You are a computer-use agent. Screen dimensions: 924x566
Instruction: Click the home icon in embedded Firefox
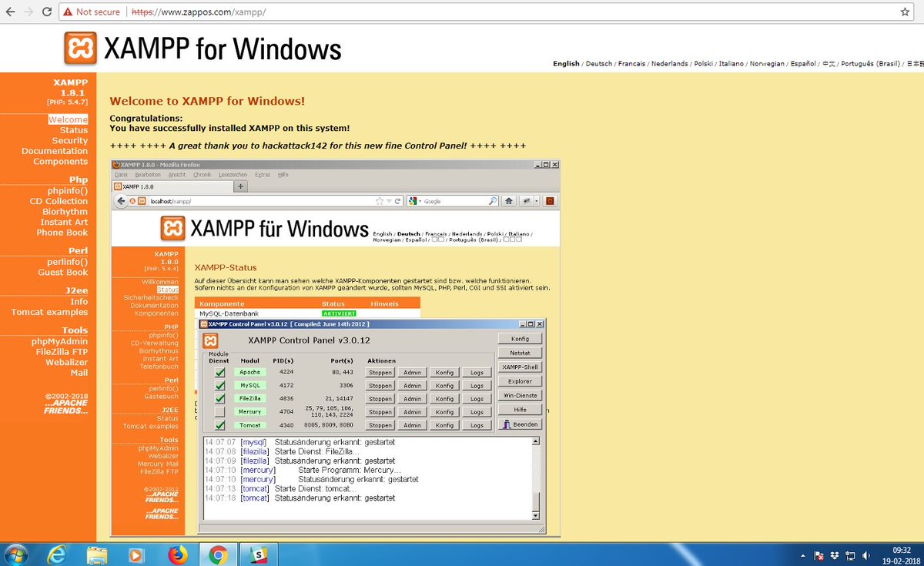click(x=508, y=201)
